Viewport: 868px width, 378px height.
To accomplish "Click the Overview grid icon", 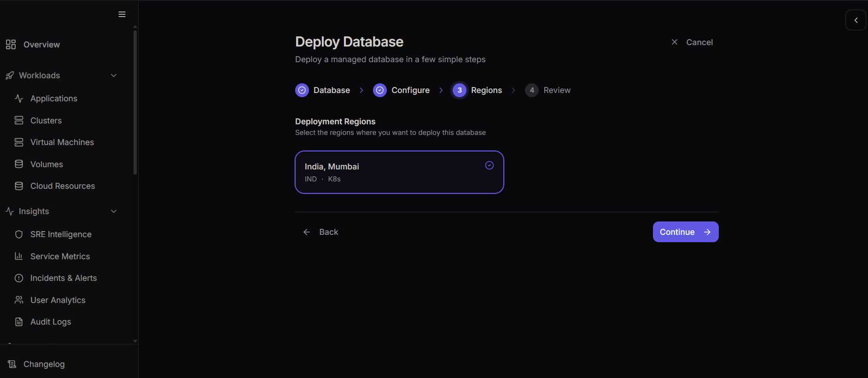I will click(x=11, y=45).
